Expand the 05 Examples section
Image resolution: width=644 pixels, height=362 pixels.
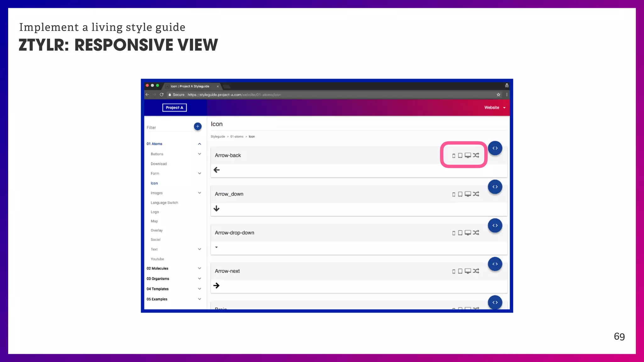click(x=199, y=299)
